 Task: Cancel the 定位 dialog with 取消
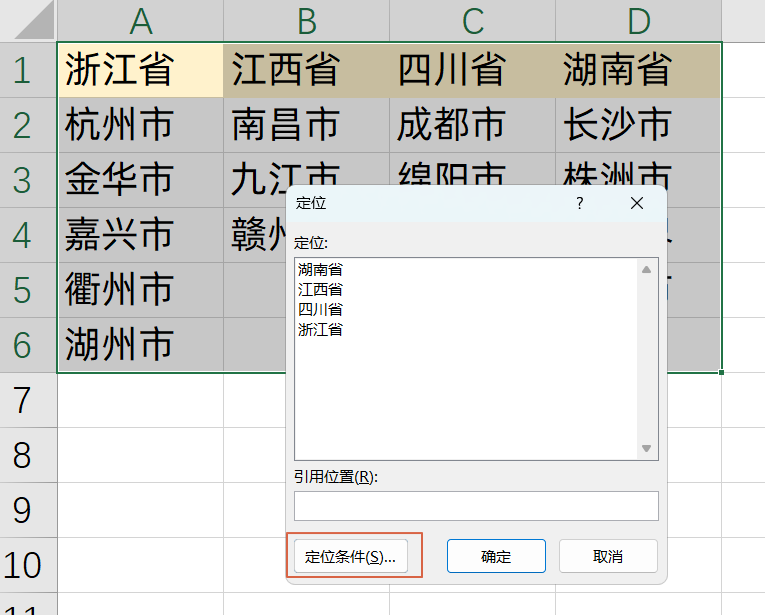click(608, 556)
